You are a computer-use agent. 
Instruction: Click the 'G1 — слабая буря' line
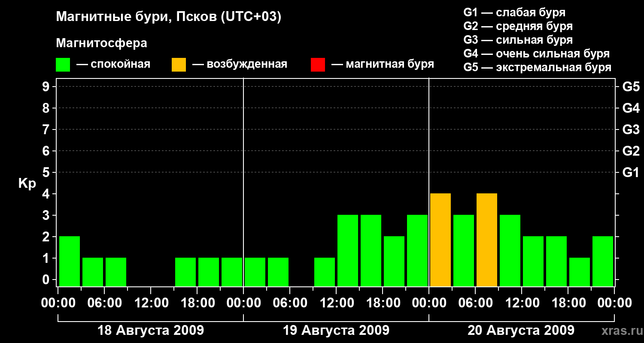click(514, 12)
